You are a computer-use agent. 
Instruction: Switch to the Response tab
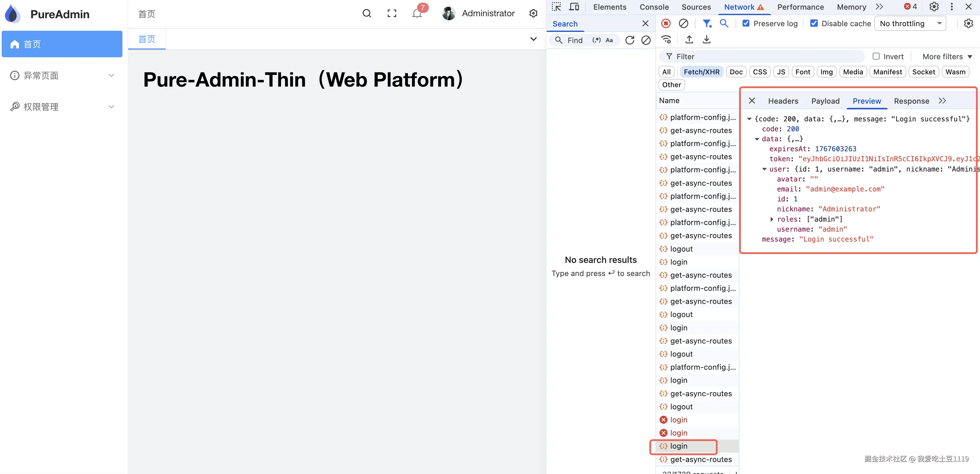click(911, 101)
